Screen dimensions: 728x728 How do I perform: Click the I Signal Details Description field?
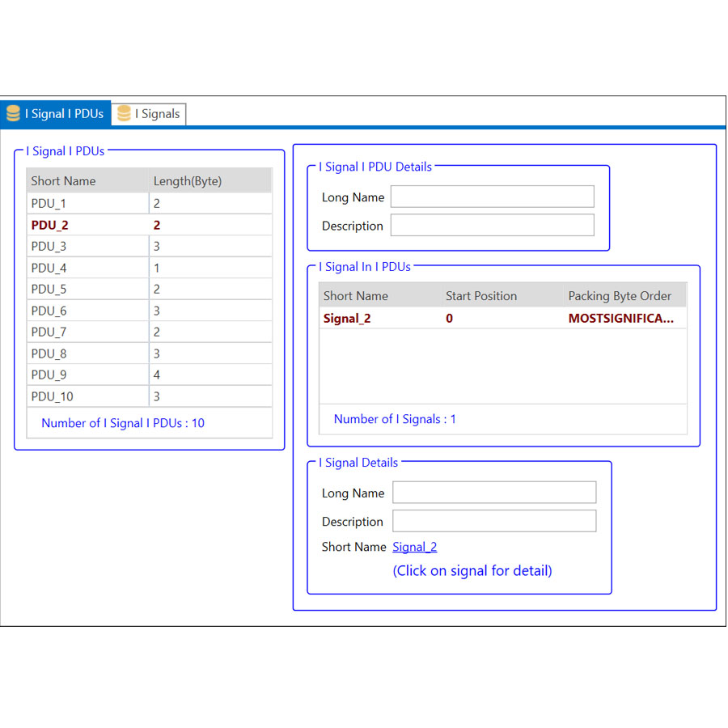point(493,521)
